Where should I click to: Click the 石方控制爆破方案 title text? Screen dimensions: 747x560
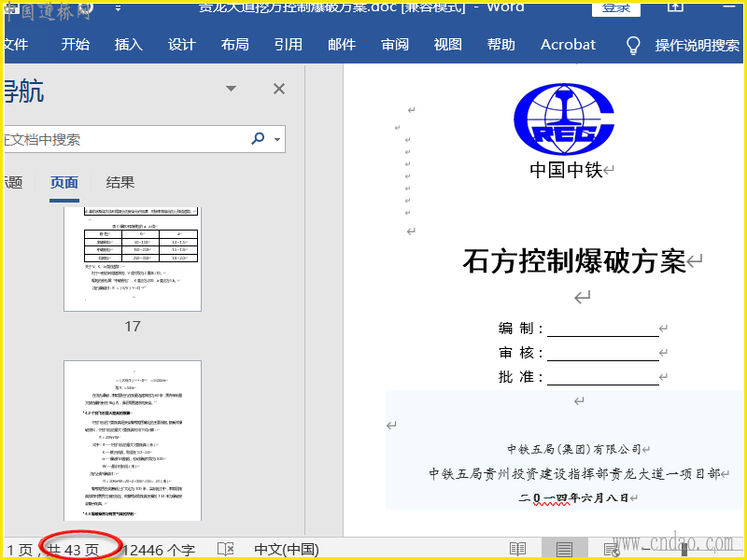pos(574,261)
